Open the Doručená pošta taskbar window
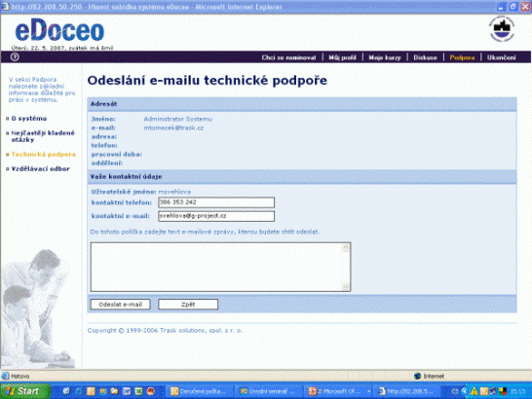 (199, 391)
